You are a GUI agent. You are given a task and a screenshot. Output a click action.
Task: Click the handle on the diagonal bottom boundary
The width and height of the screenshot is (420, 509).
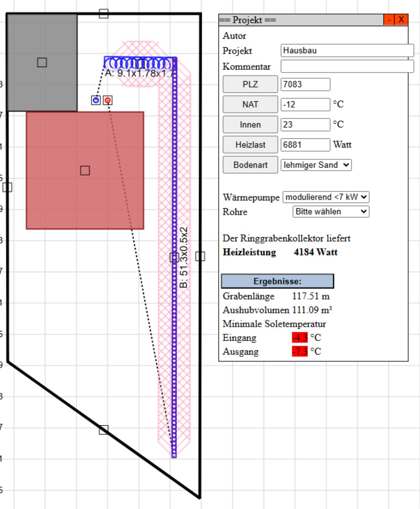[x=104, y=430]
